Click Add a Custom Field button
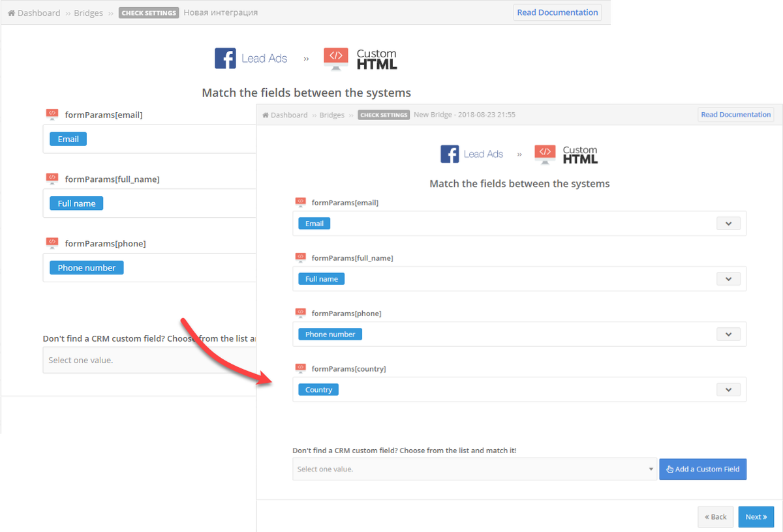 click(x=703, y=469)
